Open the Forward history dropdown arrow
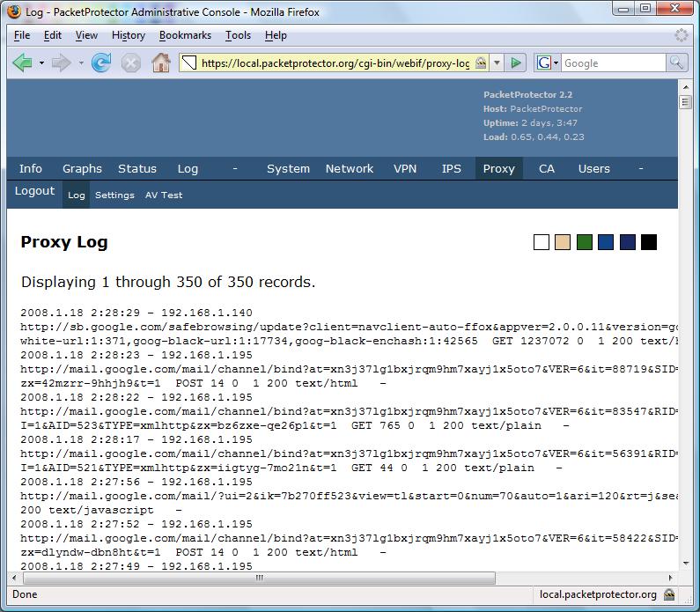The width and height of the screenshot is (700, 612). click(x=81, y=63)
